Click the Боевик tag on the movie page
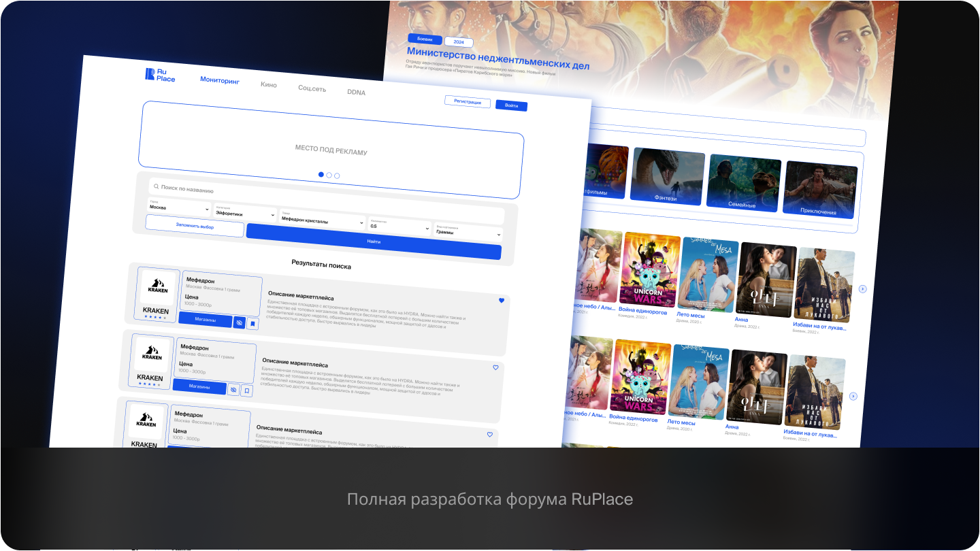The image size is (980, 551). (x=425, y=39)
